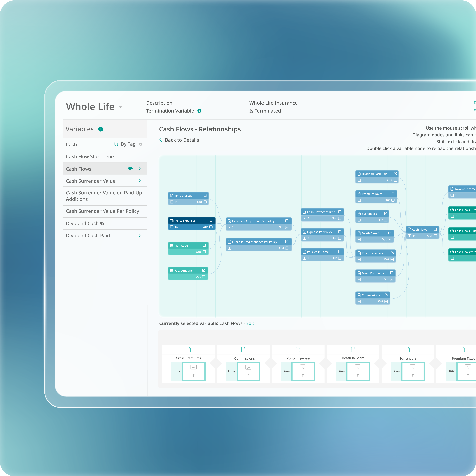Open the Whole Life model dropdown arrow
The width and height of the screenshot is (476, 476).
point(120,107)
